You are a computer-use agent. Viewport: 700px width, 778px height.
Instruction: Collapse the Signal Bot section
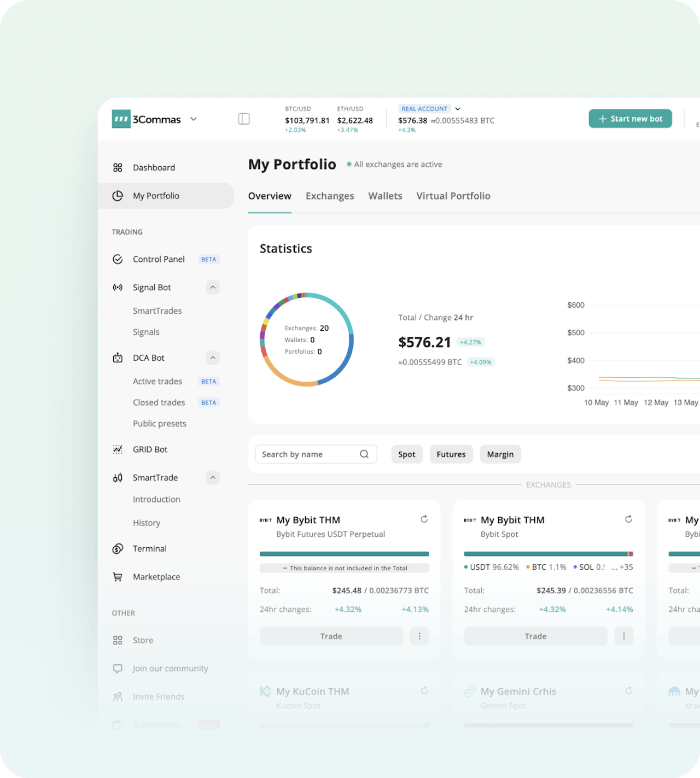pyautogui.click(x=212, y=287)
